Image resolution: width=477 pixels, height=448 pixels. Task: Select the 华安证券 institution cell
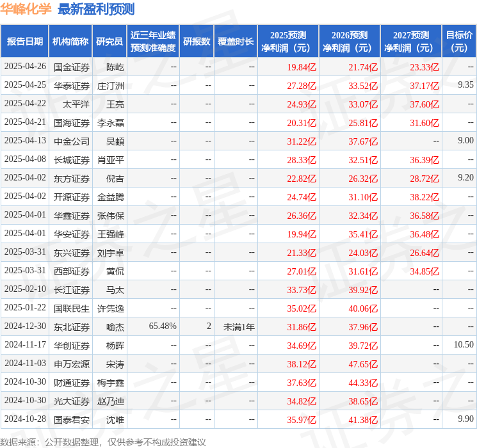tap(72, 234)
